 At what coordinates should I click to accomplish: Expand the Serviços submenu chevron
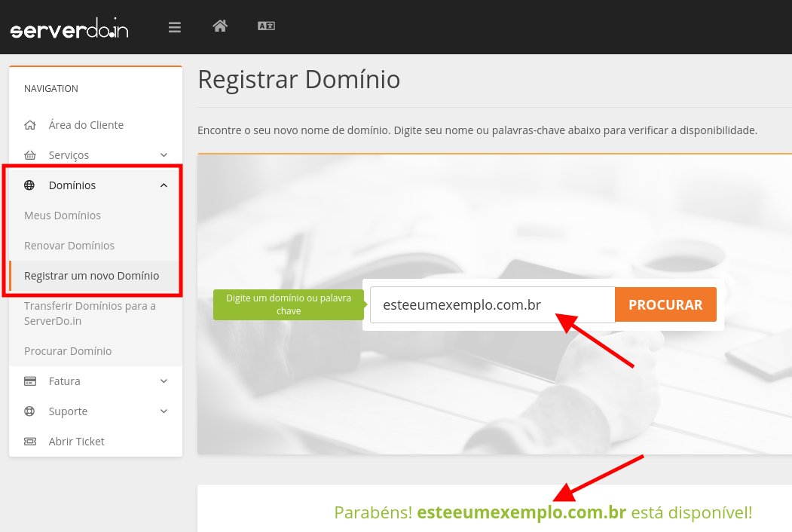click(164, 155)
